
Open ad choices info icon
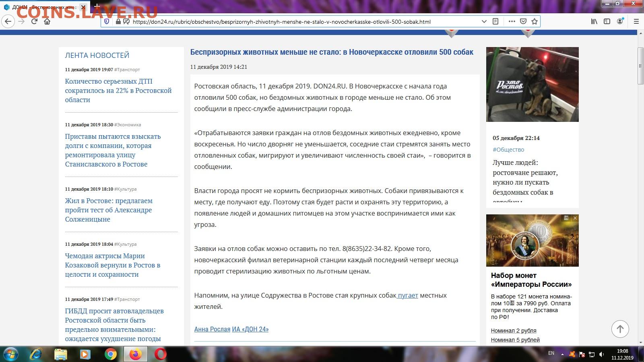[x=566, y=218]
